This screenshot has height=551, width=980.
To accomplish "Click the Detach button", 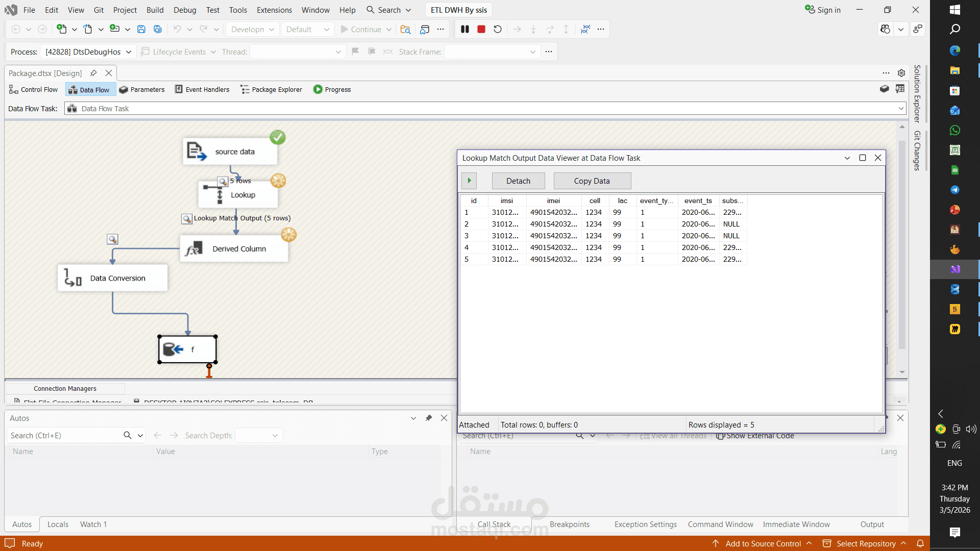I will coord(518,181).
